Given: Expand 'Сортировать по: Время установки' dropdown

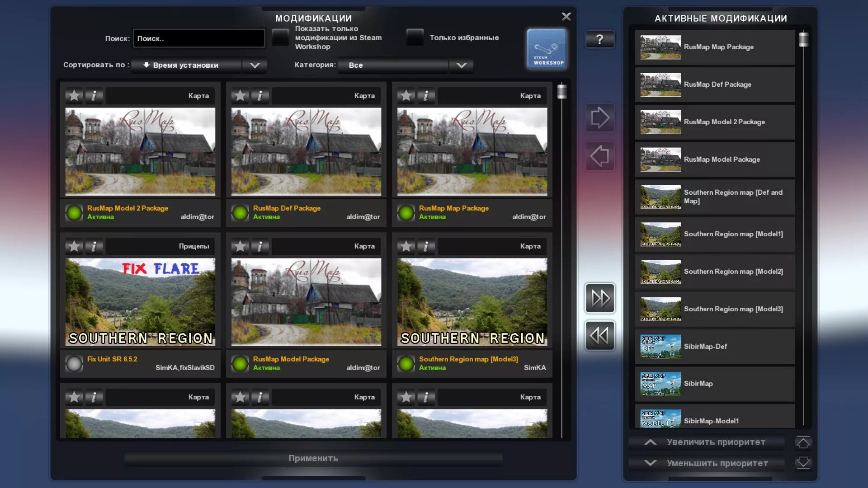Looking at the screenshot, I should (255, 65).
